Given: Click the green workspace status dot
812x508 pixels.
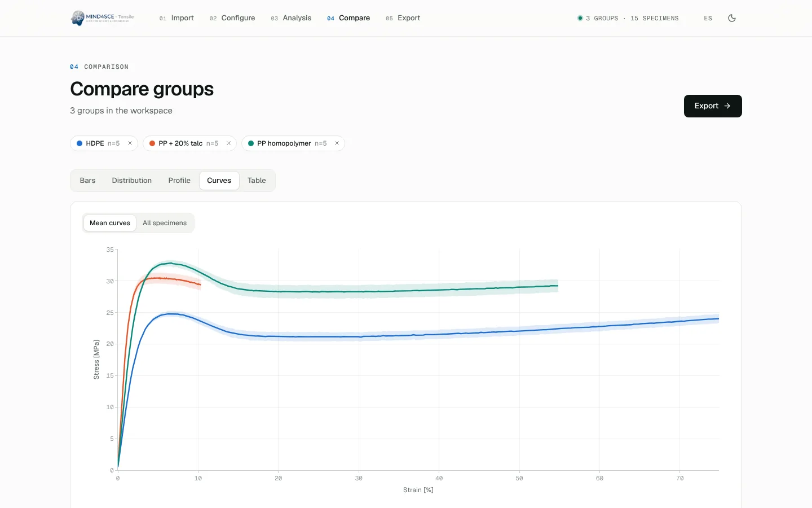Looking at the screenshot, I should [580, 18].
